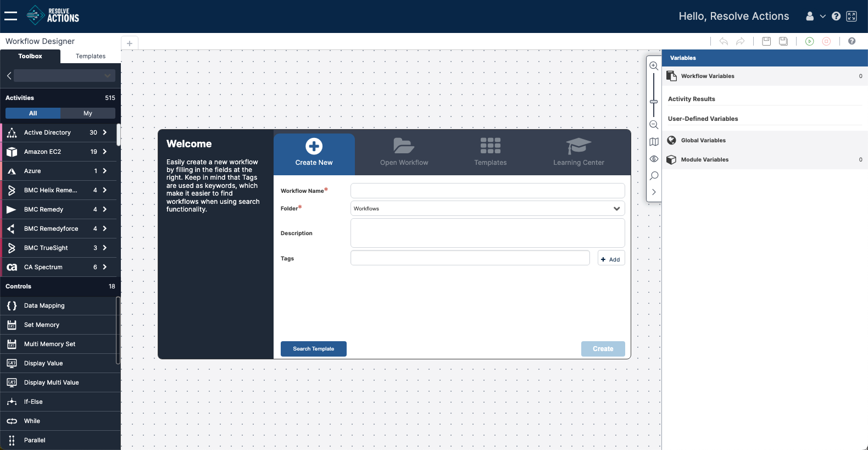Select the Multi Memory Set control

58,344
